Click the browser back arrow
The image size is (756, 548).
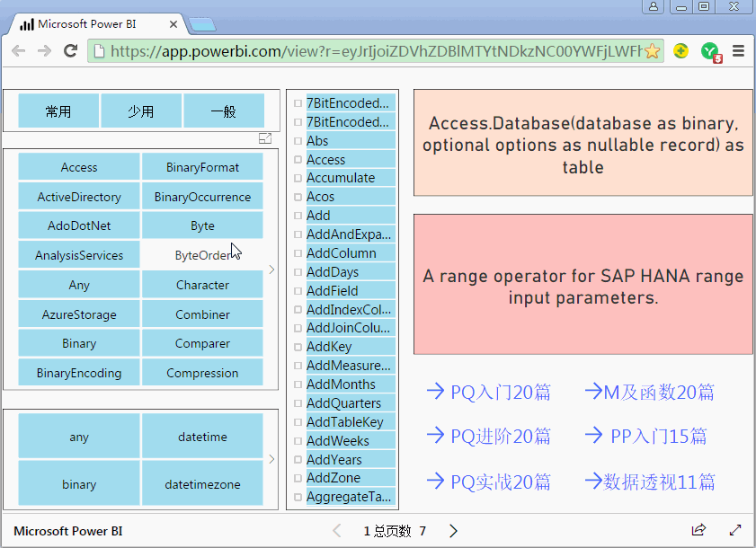point(18,50)
